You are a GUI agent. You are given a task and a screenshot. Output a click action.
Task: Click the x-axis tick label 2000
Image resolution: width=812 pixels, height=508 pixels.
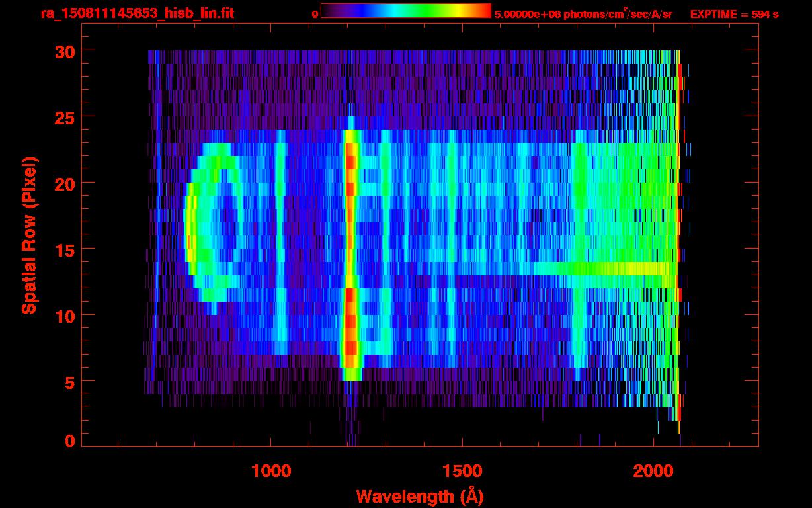tap(653, 471)
